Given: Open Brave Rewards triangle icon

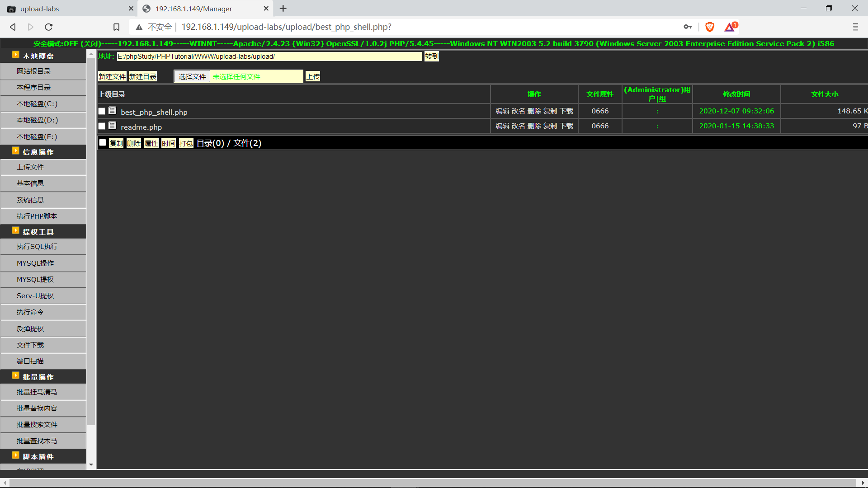Looking at the screenshot, I should pos(731,27).
